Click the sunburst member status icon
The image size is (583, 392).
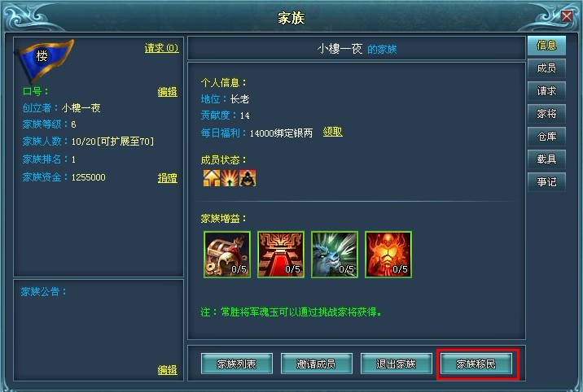[x=230, y=178]
